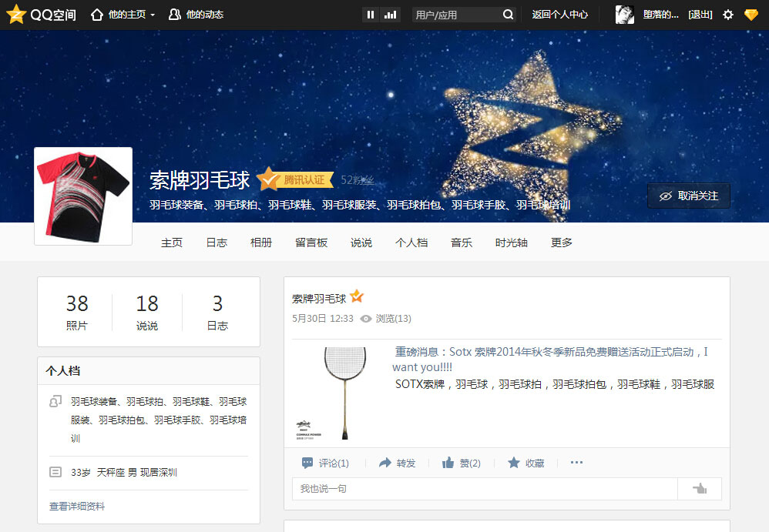The width and height of the screenshot is (769, 532).
Task: Switch to the 主页 tab
Action: 172,243
